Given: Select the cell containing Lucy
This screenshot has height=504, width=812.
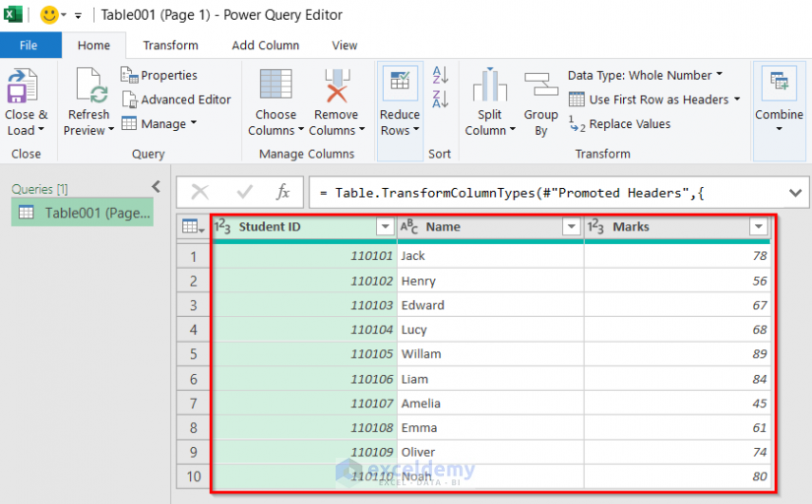Looking at the screenshot, I should [490, 330].
